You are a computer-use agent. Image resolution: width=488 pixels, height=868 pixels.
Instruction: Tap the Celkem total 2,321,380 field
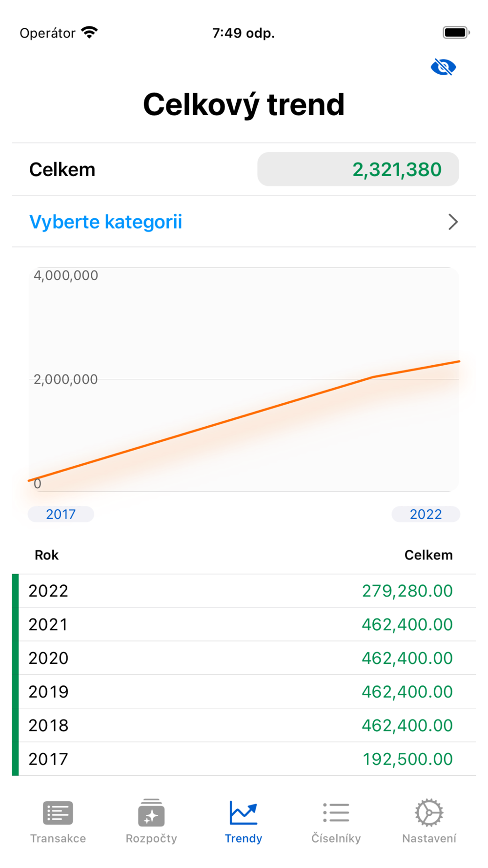pos(358,169)
